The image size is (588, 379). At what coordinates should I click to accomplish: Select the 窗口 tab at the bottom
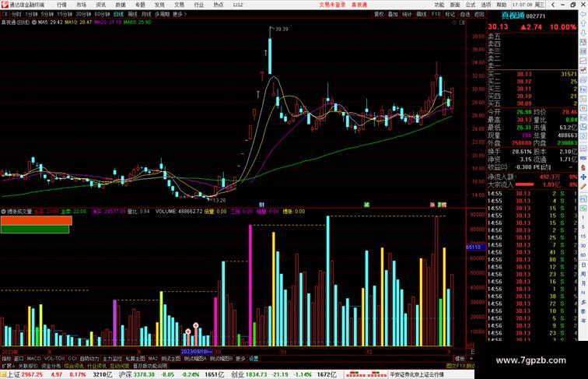[19, 359]
